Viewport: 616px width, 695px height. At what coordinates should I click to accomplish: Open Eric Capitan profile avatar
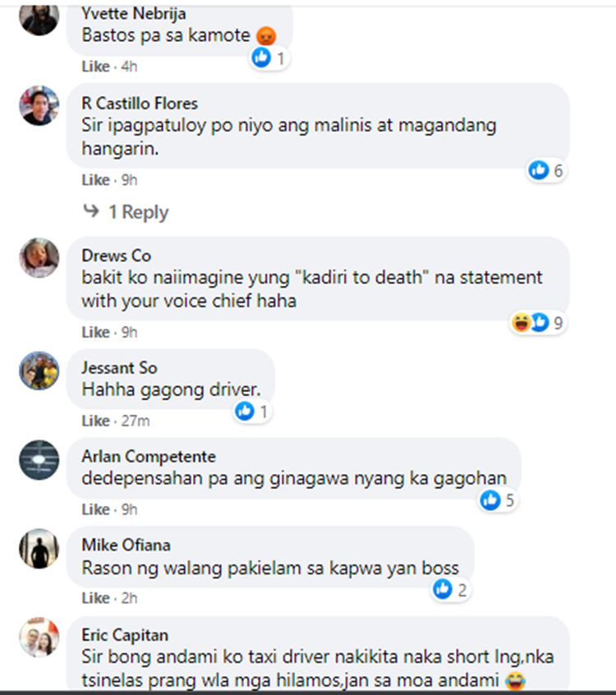pyautogui.click(x=39, y=637)
